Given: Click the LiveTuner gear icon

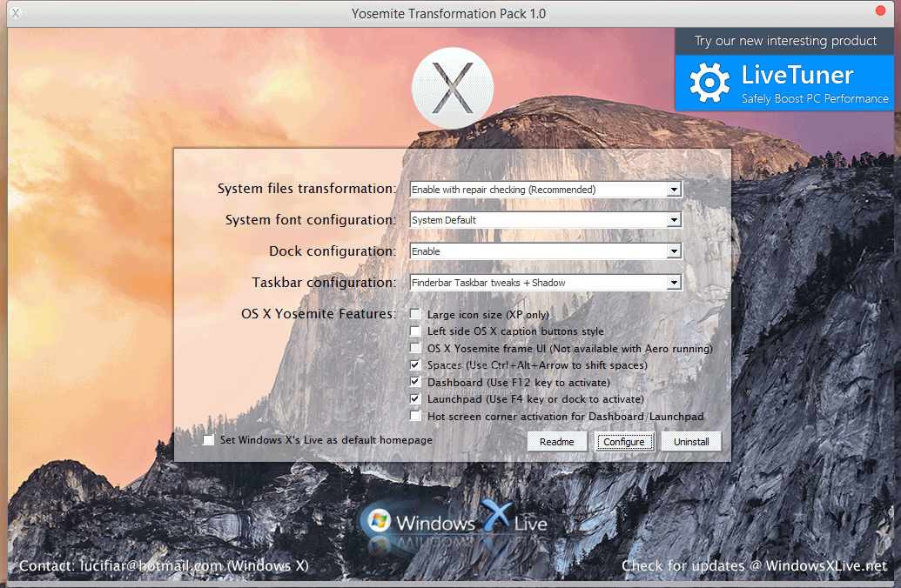Looking at the screenshot, I should click(x=709, y=83).
